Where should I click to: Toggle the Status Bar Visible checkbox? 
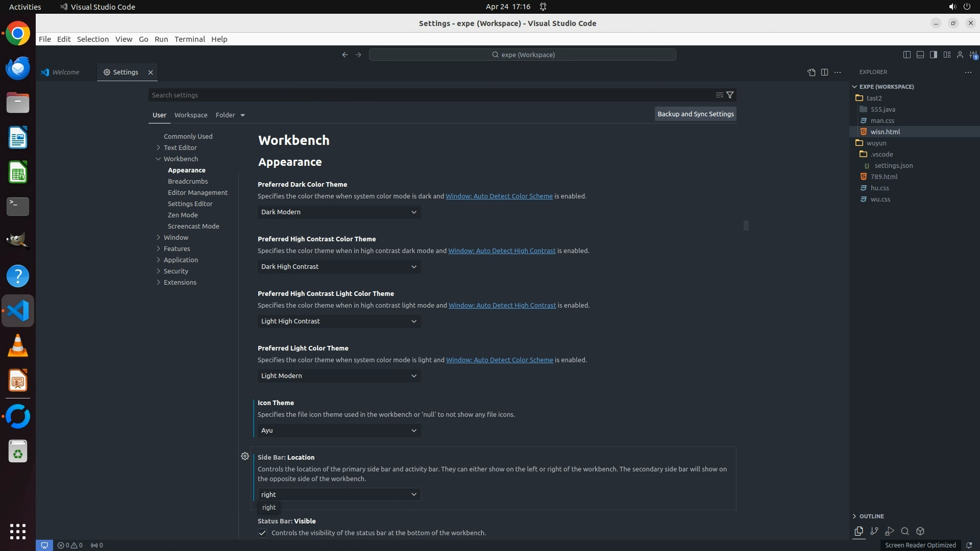point(262,533)
